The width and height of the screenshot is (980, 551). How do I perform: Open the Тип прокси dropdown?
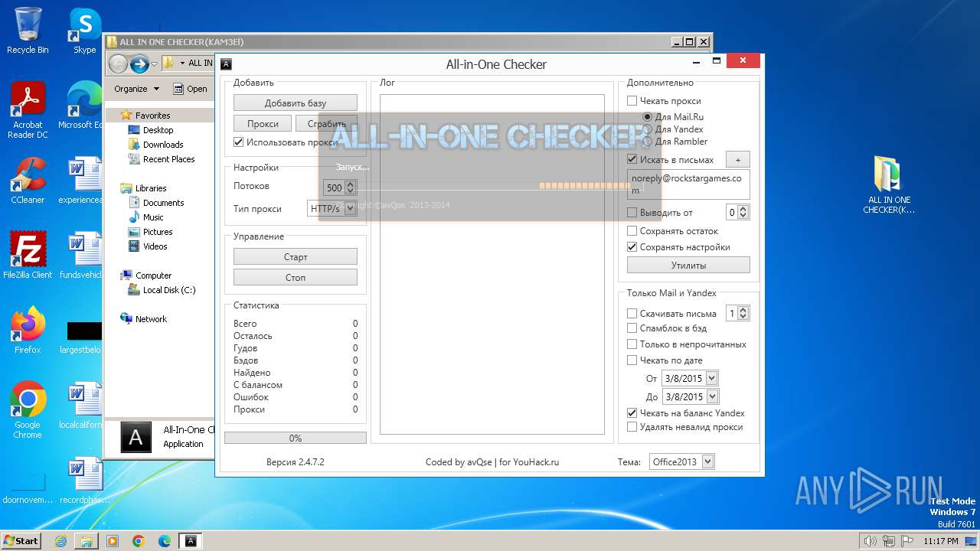pyautogui.click(x=351, y=208)
